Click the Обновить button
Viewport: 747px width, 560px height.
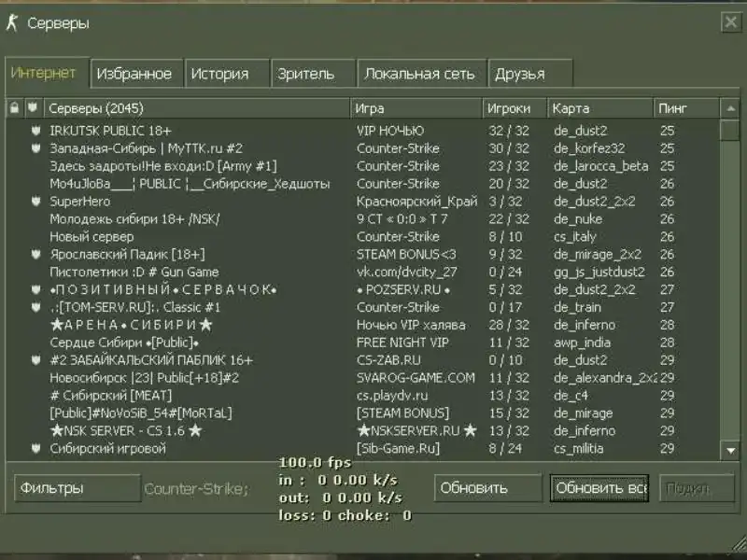tap(487, 488)
